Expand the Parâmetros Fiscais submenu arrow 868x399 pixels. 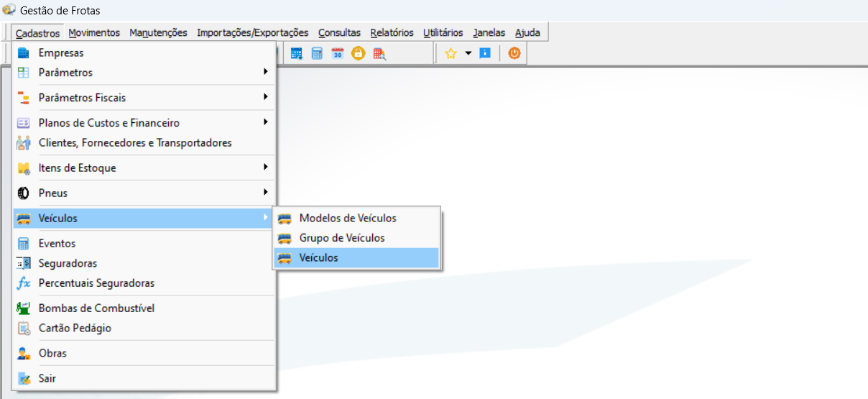coord(266,97)
